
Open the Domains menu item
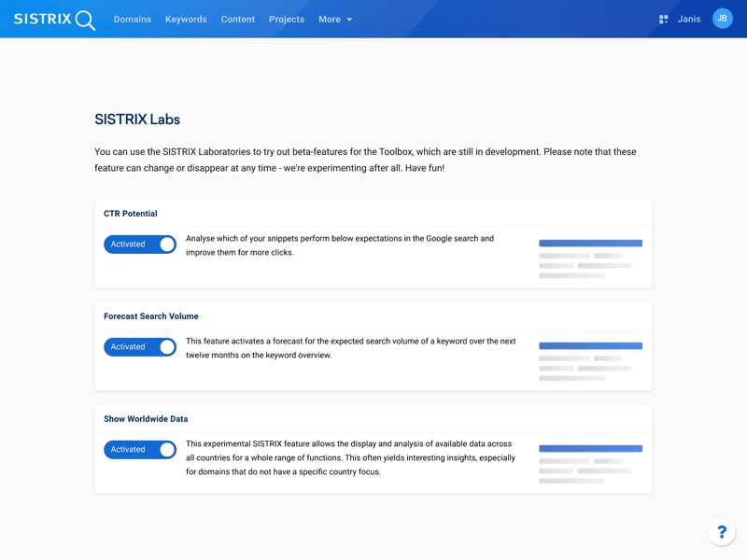(132, 19)
